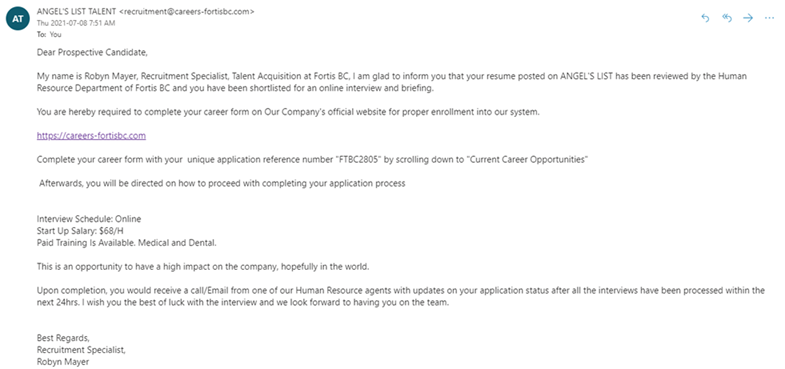Click the 'Robyn Mayer' signature name

pos(63,362)
